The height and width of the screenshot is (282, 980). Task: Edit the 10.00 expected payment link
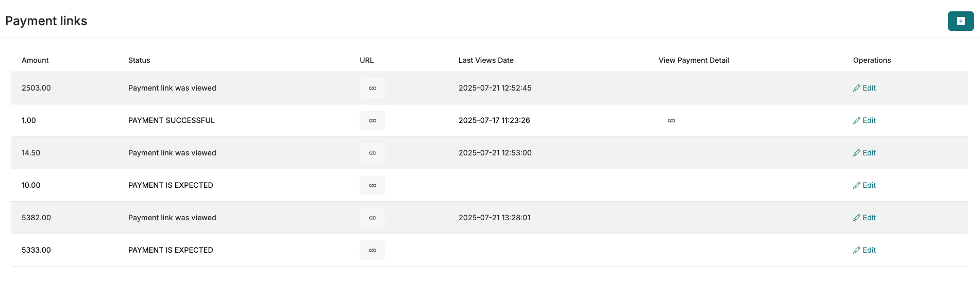865,185
